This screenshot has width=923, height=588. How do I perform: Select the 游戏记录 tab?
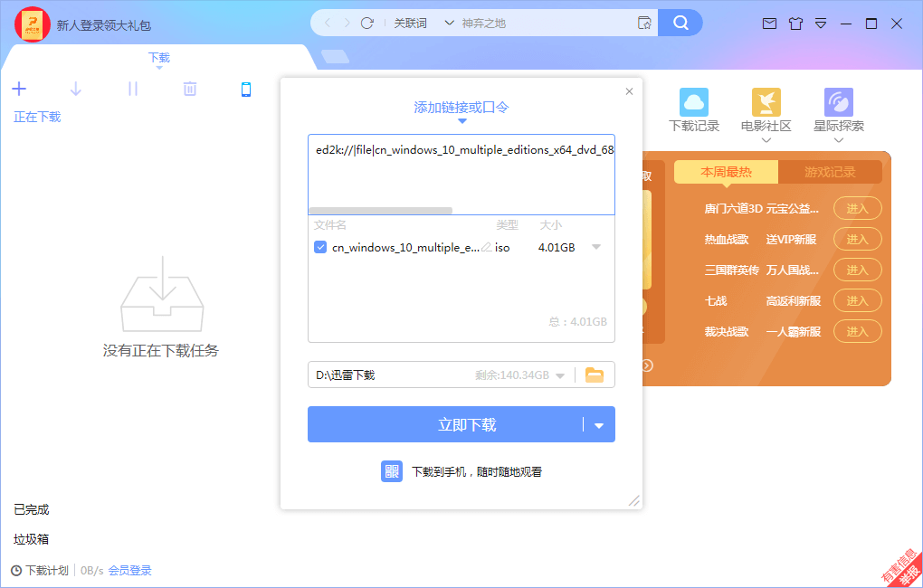830,172
